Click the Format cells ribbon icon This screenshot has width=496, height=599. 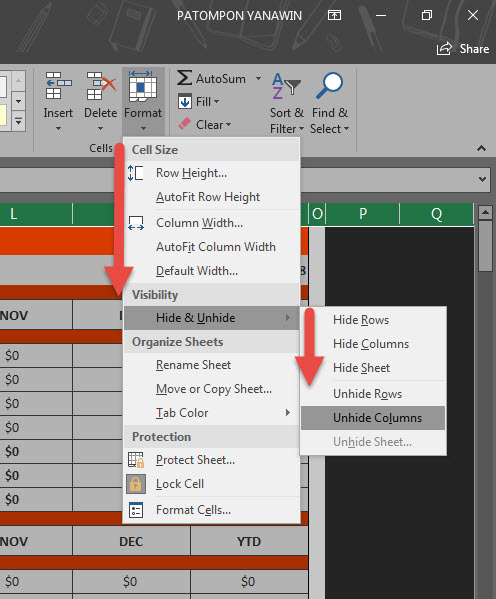tap(143, 86)
